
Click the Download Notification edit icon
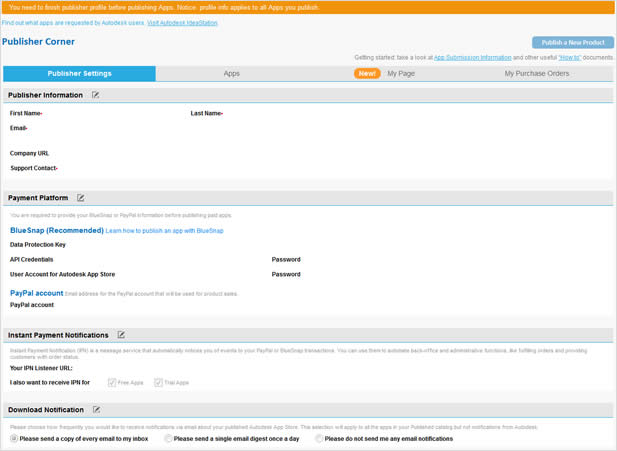click(97, 410)
